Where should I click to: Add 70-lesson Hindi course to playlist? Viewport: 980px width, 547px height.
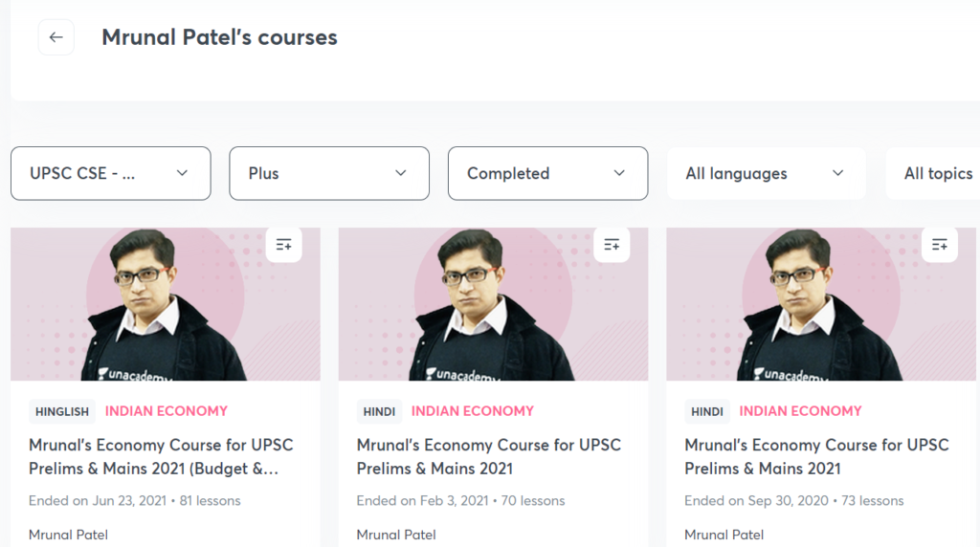tap(612, 245)
